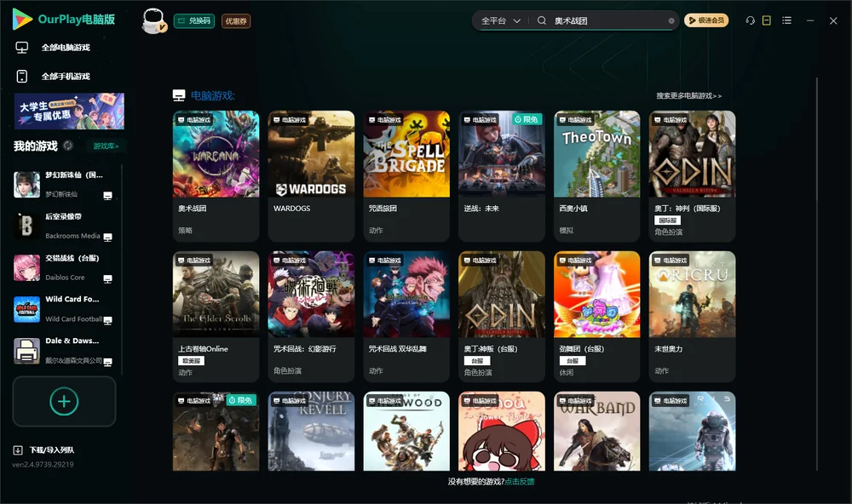Click the refresh icon beside 我的游戏

pyautogui.click(x=68, y=146)
